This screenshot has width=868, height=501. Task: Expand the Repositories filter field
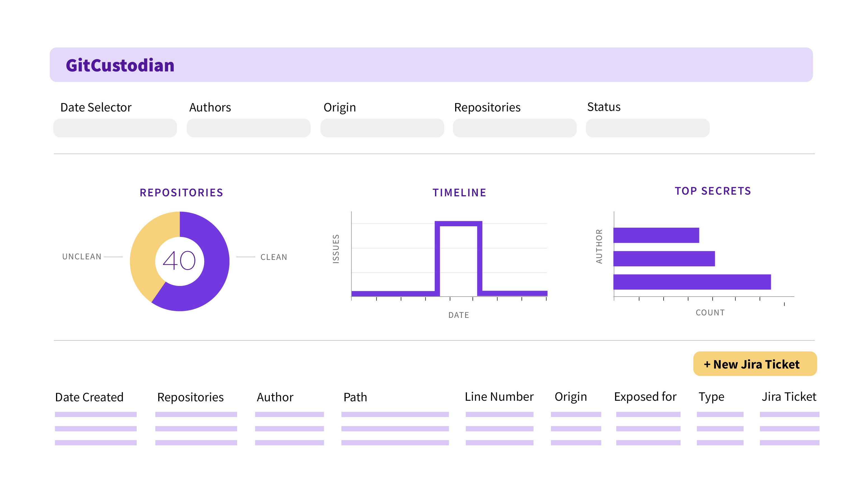514,128
